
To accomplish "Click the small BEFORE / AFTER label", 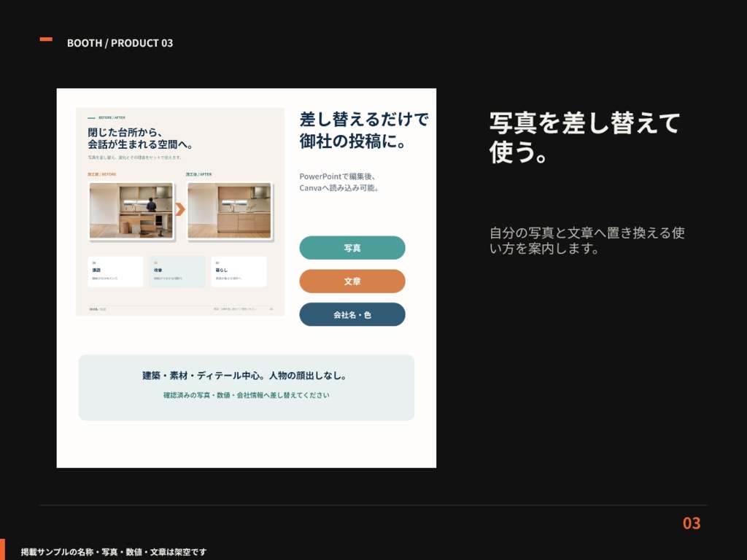I will [x=112, y=117].
